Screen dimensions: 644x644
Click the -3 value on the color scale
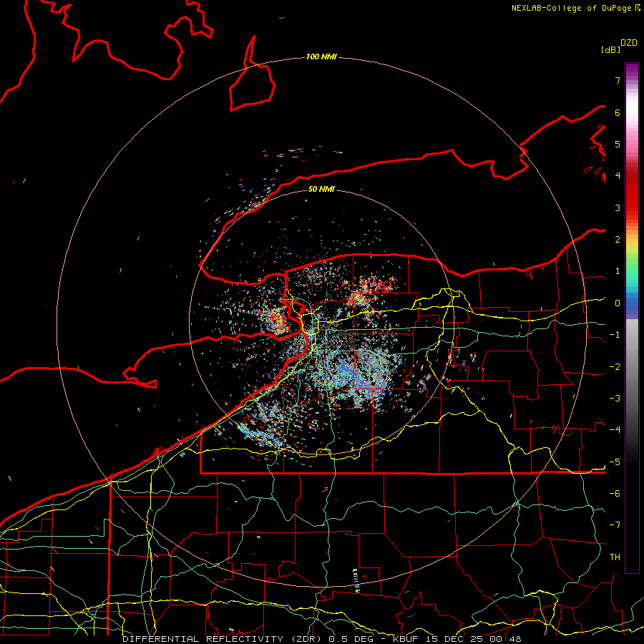coord(615,399)
